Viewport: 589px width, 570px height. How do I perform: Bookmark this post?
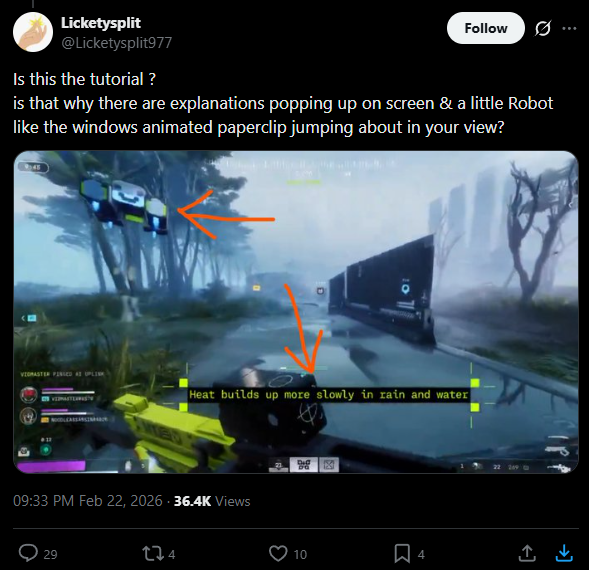coord(402,553)
